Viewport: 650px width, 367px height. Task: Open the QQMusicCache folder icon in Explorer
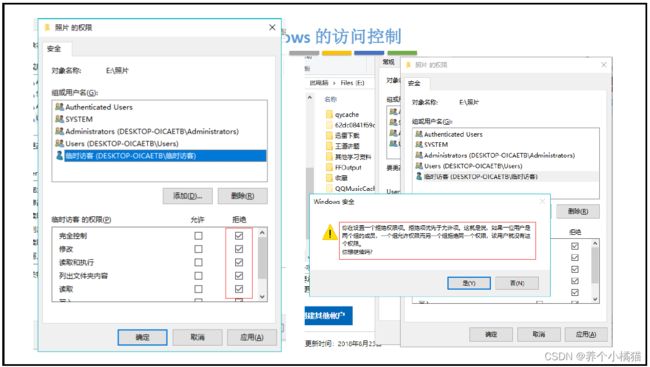330,189
